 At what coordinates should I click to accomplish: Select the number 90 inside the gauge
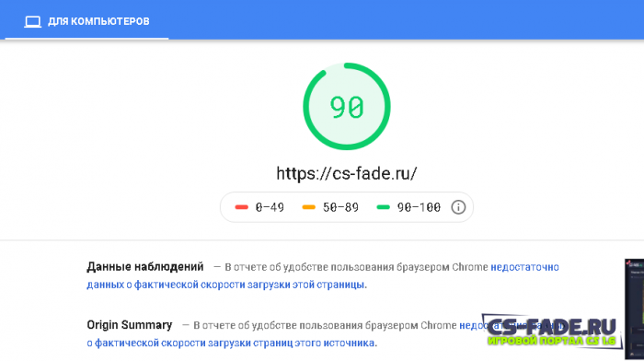pyautogui.click(x=347, y=107)
